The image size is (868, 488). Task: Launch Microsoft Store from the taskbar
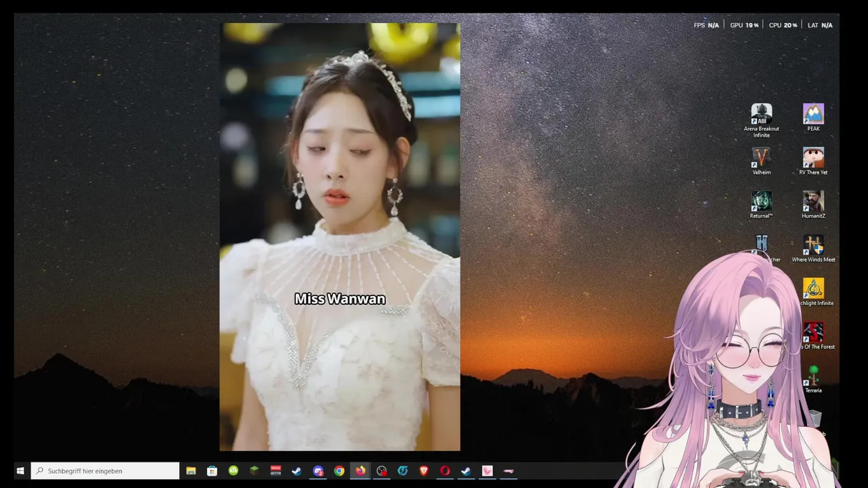click(212, 471)
